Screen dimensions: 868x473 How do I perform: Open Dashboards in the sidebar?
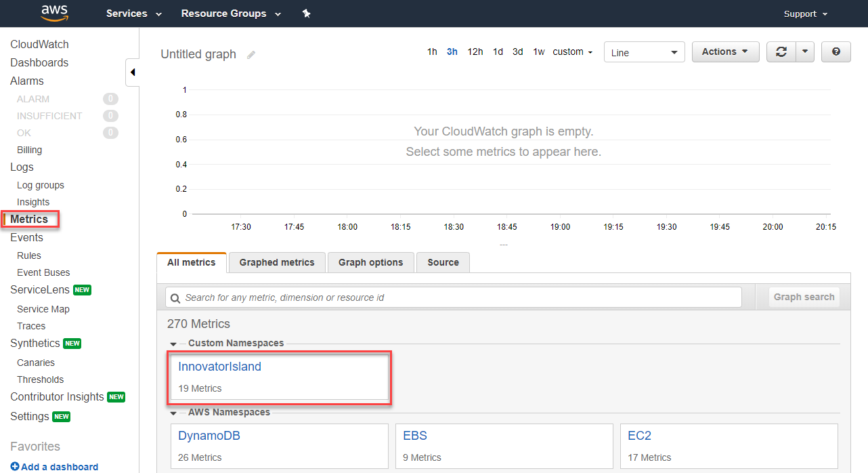coord(39,63)
